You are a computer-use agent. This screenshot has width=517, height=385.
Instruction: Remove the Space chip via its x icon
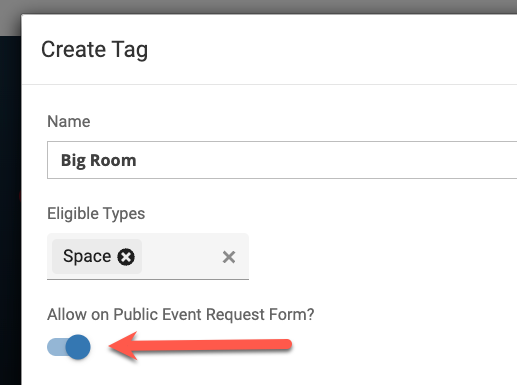click(126, 257)
